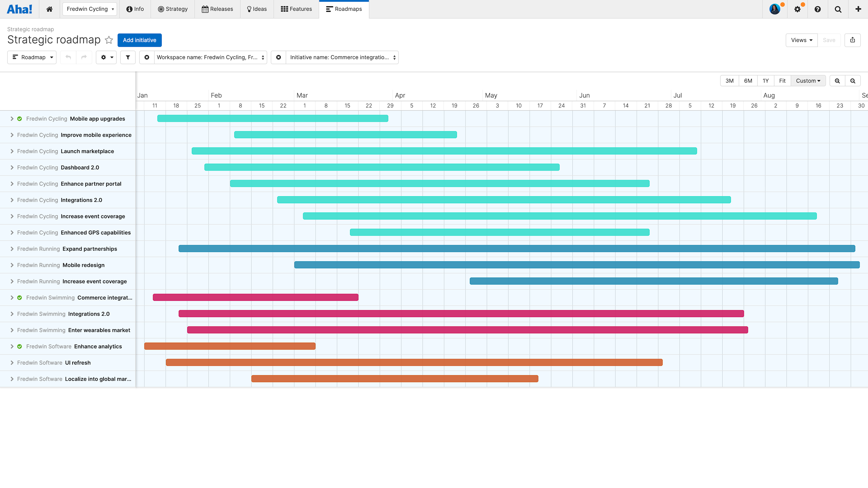The width and height of the screenshot is (868, 488).
Task: Star the Strategic roadmap as favorite
Action: [108, 40]
